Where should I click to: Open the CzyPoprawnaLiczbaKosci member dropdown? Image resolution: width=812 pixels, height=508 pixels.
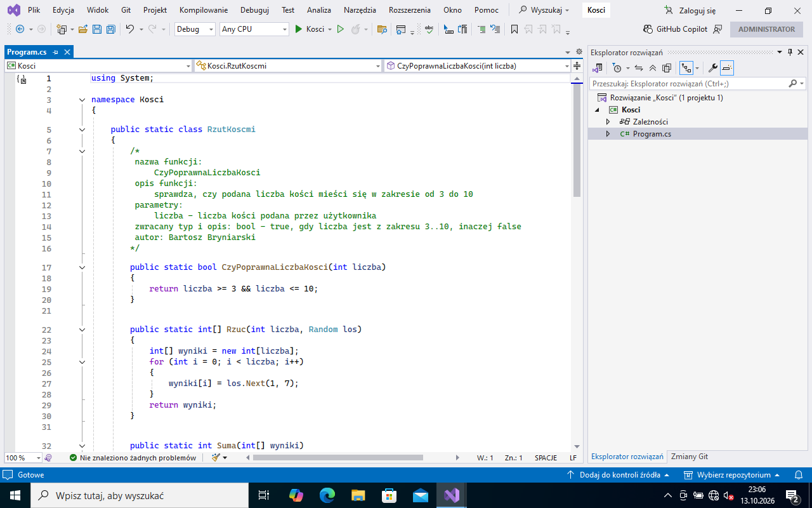[x=478, y=65]
